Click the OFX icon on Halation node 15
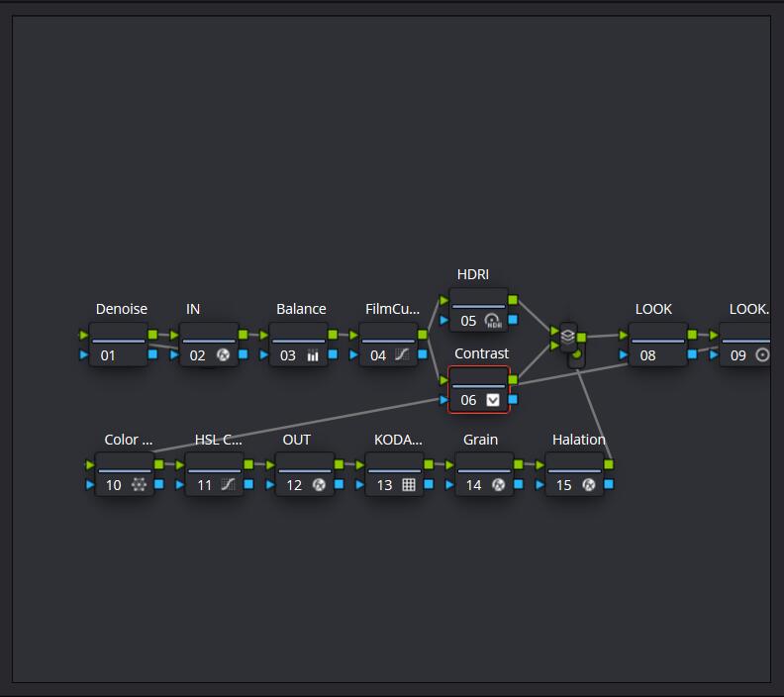The image size is (784, 697). point(589,485)
